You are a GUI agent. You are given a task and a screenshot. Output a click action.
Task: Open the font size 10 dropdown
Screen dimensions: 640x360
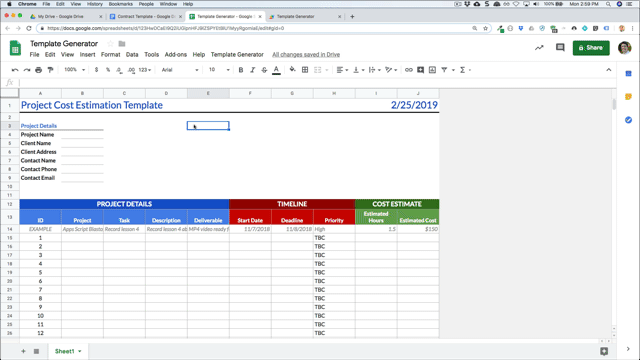pos(219,70)
